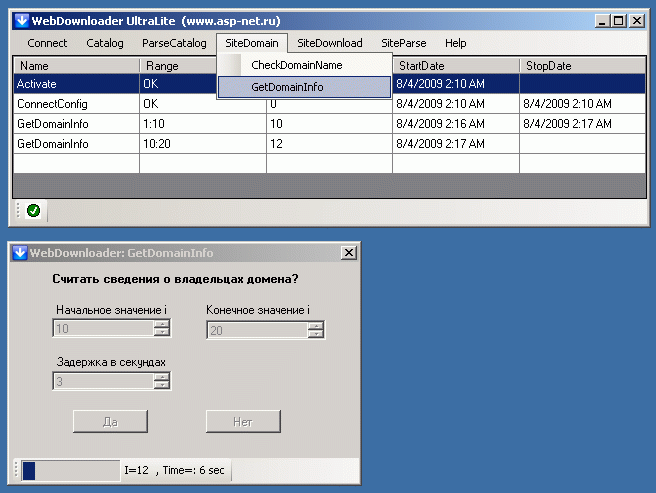
Task: Maximize the WebDownloader UltraLite window
Action: tap(619, 21)
